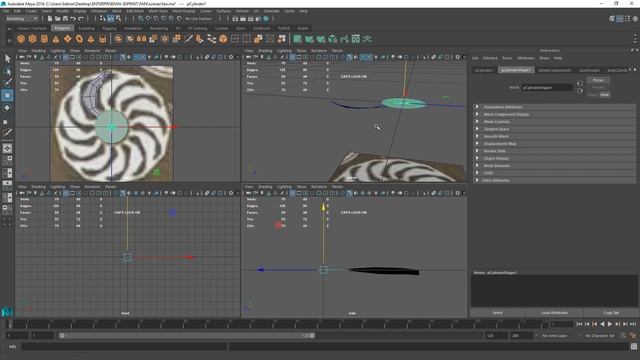This screenshot has width=640, height=360.
Task: Expand Mesh Component Display section
Action: tap(554, 114)
